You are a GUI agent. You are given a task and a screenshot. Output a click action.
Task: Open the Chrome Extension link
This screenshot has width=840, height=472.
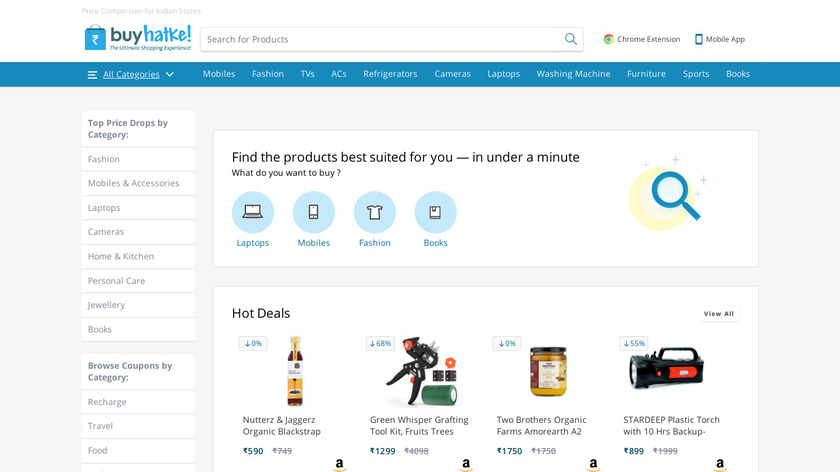[641, 39]
